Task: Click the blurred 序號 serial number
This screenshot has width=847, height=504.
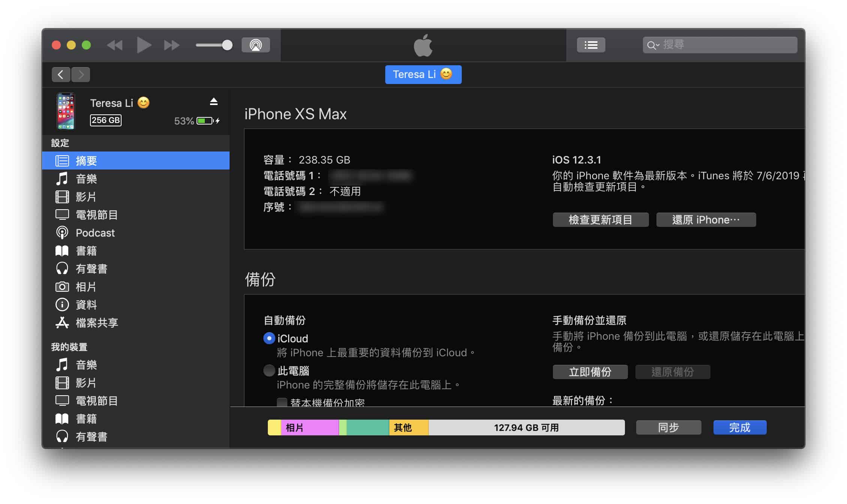Action: pyautogui.click(x=341, y=207)
